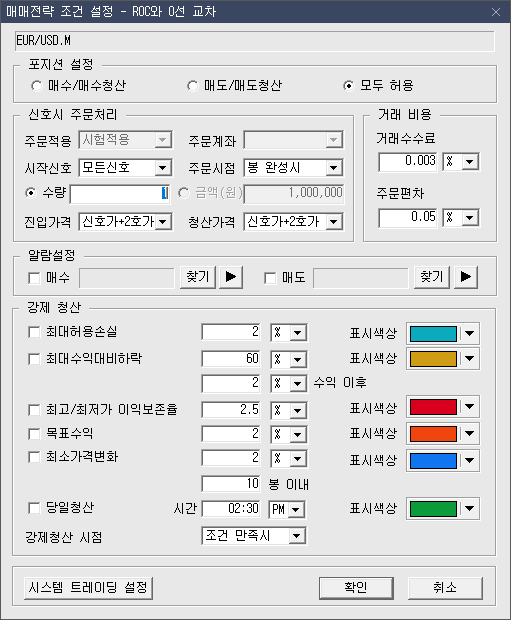Open 거래수수료 unit dropdown
The width and height of the screenshot is (511, 620).
(470, 162)
